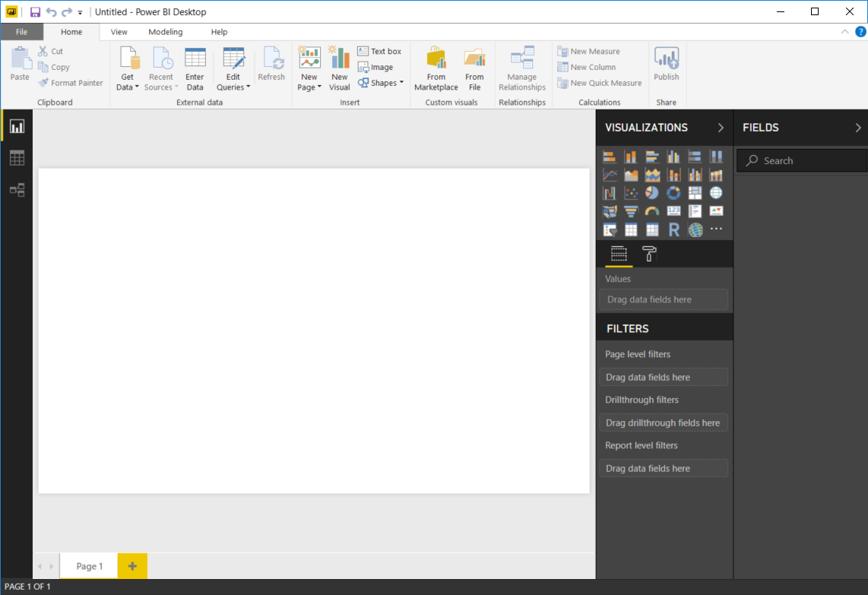
Task: Switch to Relationships view in the left sidebar
Action: point(17,190)
